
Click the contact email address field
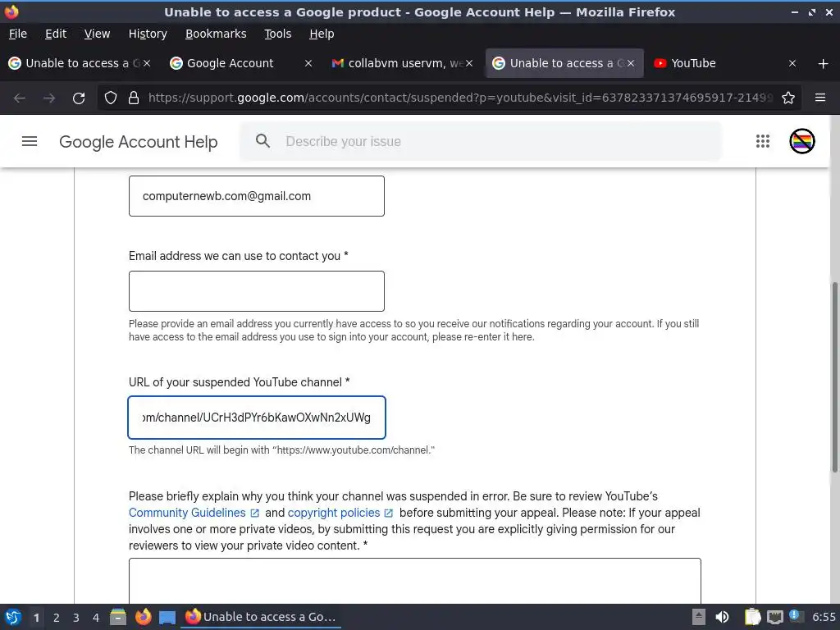(257, 291)
